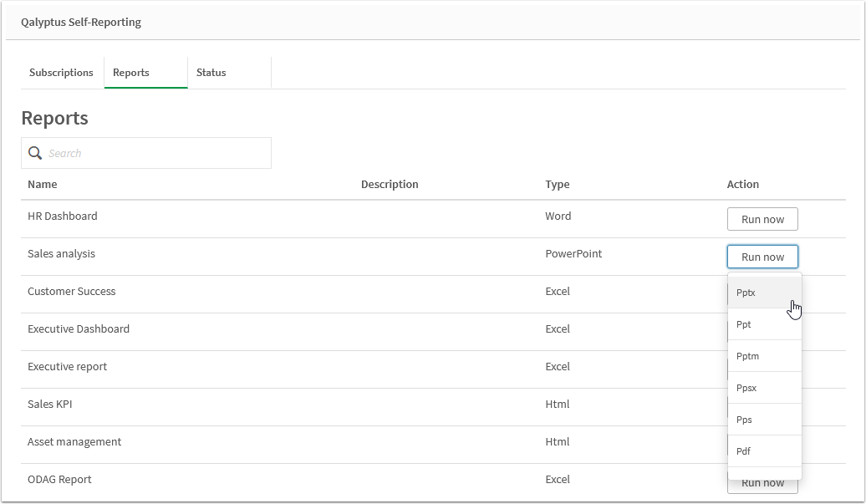Select Ppt export format
866x504 pixels.
tap(743, 324)
